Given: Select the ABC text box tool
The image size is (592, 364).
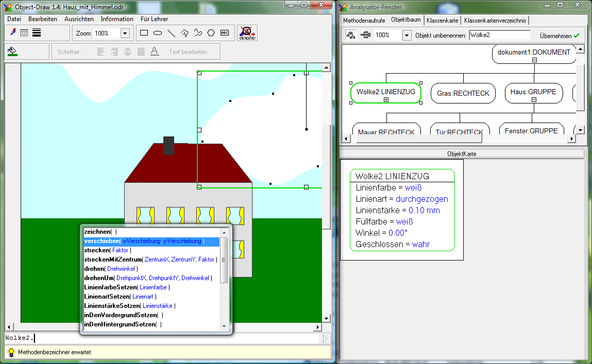Looking at the screenshot, I should click(225, 33).
